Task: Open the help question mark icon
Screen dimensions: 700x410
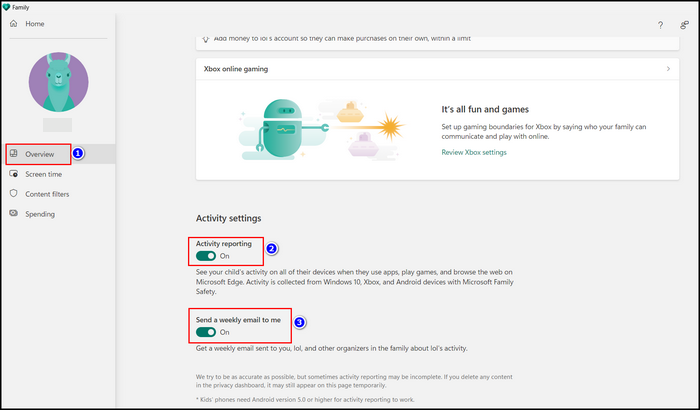Action: click(660, 25)
